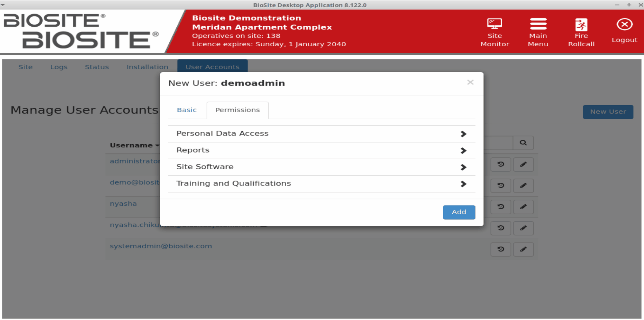Edit nyasha.chiku account pencil icon
The width and height of the screenshot is (644, 320).
point(523,228)
